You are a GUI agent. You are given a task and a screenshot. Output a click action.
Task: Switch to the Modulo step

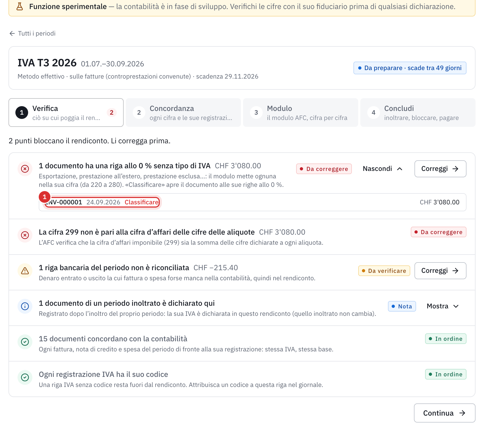pyautogui.click(x=301, y=113)
